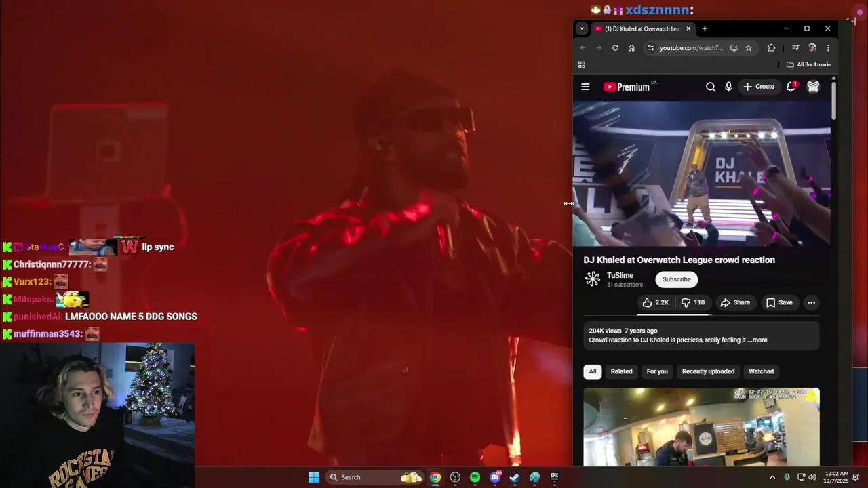Screen dimensions: 868x488
Task: Select the All filter chip
Action: (x=592, y=371)
